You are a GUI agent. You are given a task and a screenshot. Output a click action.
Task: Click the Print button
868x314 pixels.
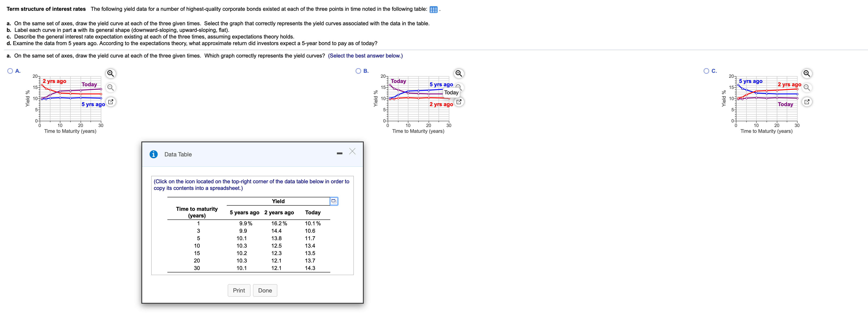pos(239,290)
